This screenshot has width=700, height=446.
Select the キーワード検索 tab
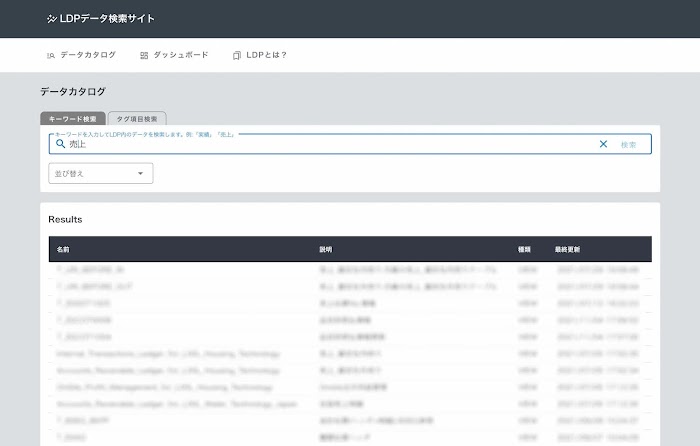point(73,118)
